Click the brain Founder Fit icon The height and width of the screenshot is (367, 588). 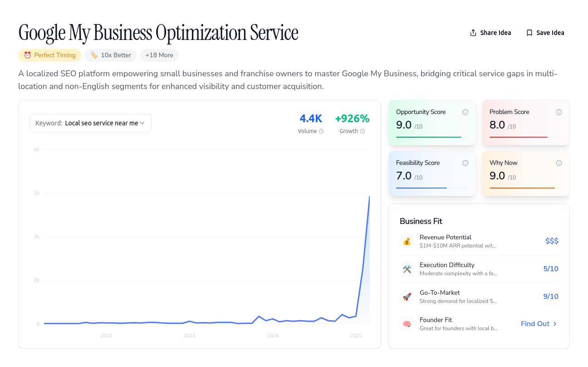point(407,324)
